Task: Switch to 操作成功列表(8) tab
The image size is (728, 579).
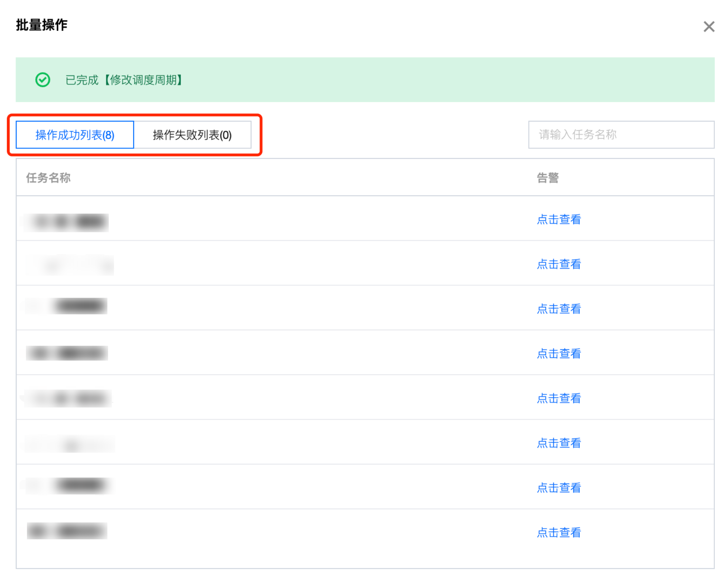Action: [x=75, y=135]
